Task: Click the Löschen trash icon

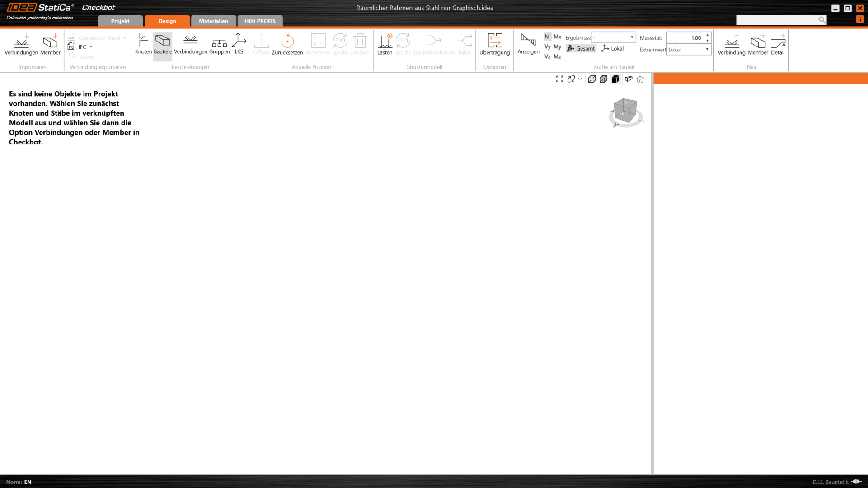Action: 360,44
